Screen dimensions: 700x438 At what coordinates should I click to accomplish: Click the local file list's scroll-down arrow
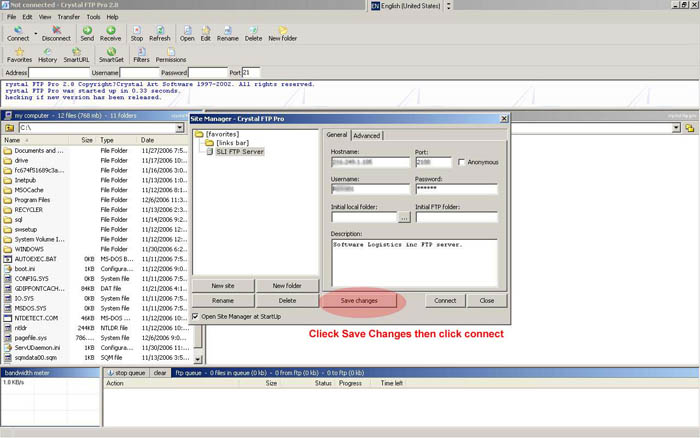[x=198, y=359]
